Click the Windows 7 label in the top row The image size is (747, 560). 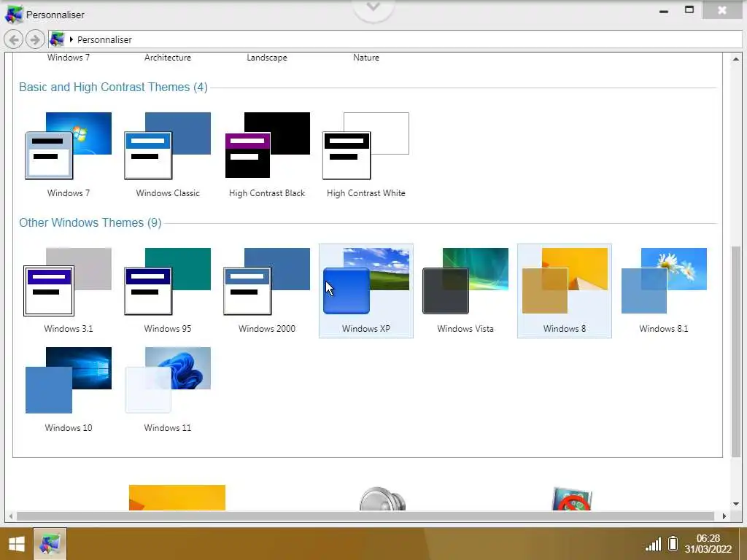pos(68,58)
